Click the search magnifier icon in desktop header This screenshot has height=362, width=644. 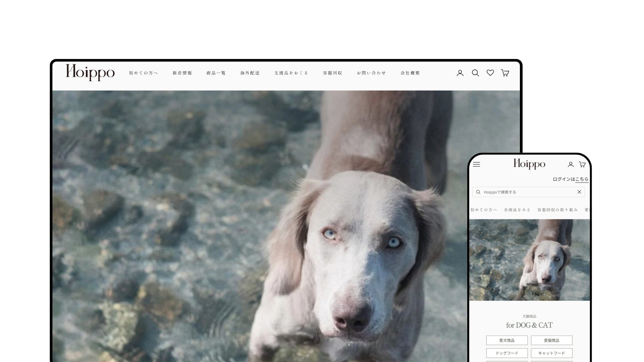[x=475, y=73]
